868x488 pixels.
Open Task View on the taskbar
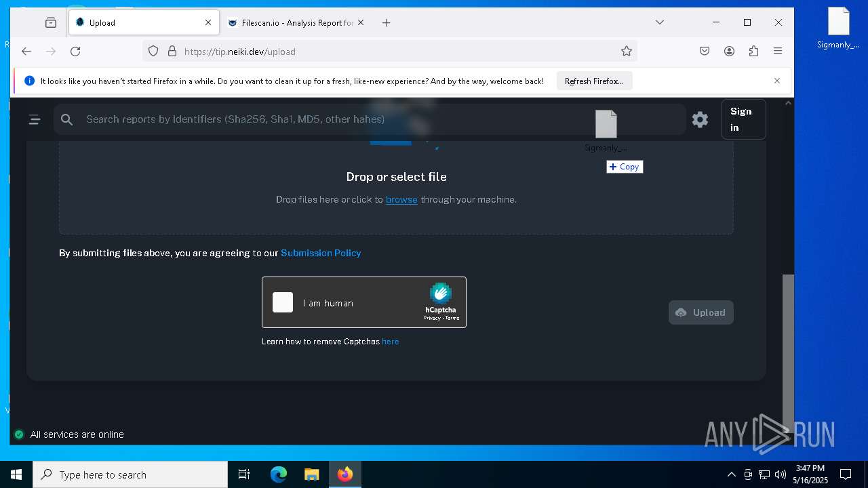pyautogui.click(x=244, y=474)
